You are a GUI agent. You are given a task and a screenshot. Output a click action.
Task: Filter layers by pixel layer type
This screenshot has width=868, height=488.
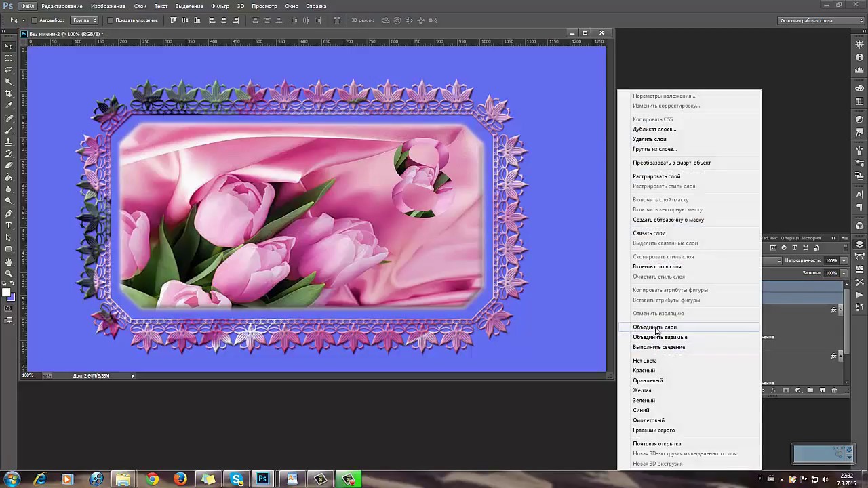coord(774,248)
